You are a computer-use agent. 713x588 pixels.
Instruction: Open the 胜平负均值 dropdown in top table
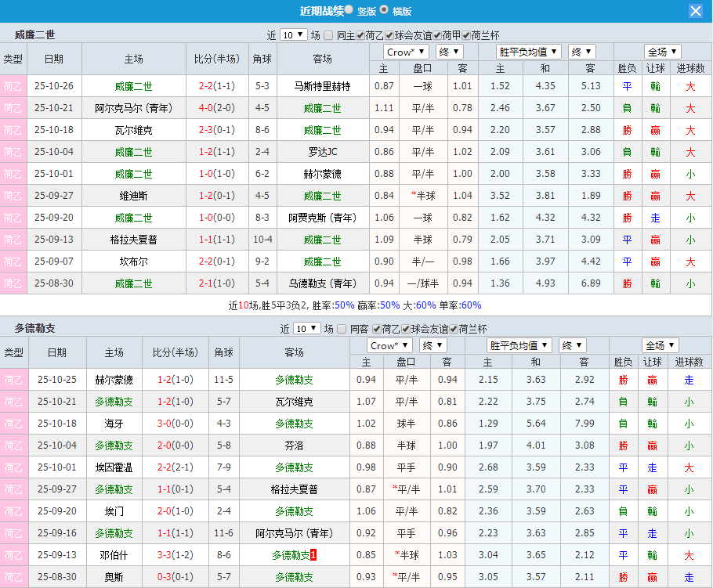[527, 50]
